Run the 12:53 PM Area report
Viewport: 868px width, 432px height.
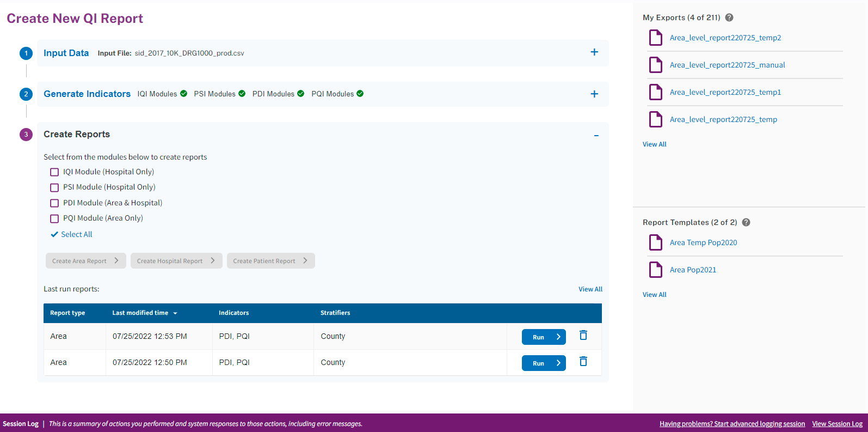[543, 337]
